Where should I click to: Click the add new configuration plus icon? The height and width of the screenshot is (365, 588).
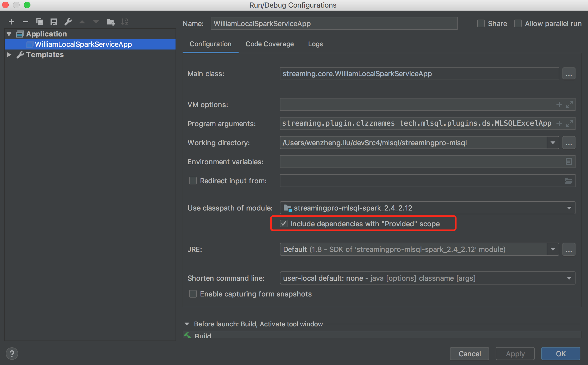pyautogui.click(x=11, y=22)
